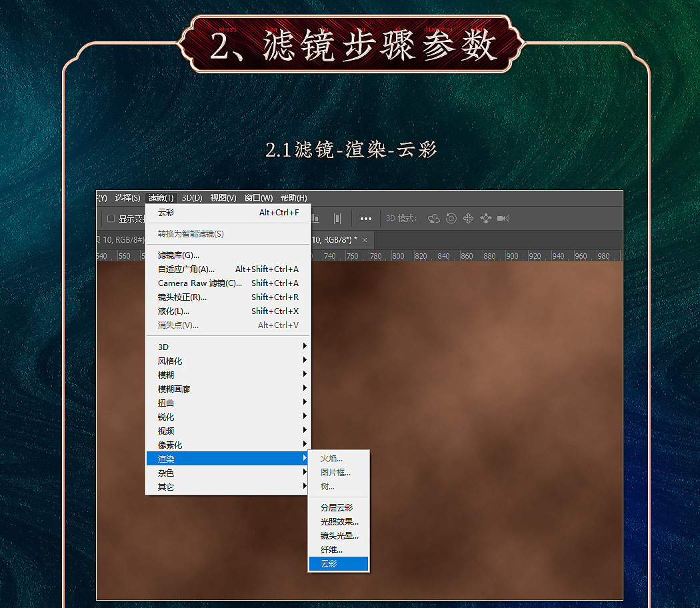Expand the 风格化 submenu arrow

[305, 360]
